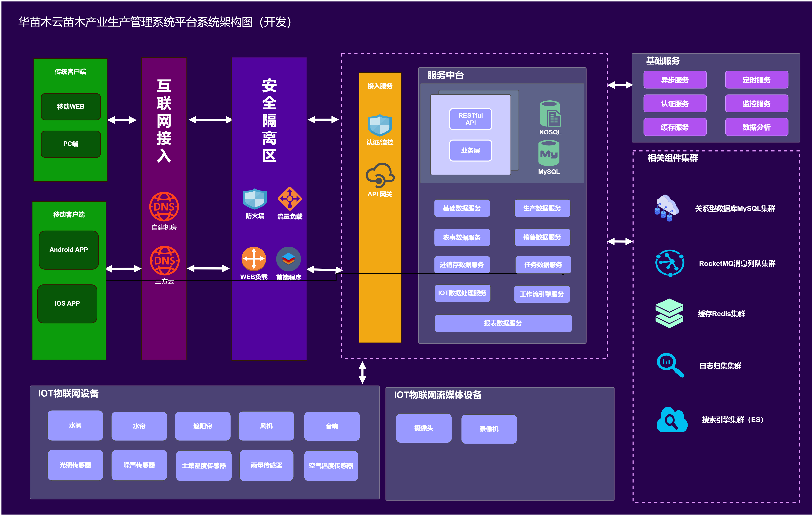This screenshot has height=516, width=812.
Task: Click the 异步服务 purple button
Action: (x=675, y=80)
